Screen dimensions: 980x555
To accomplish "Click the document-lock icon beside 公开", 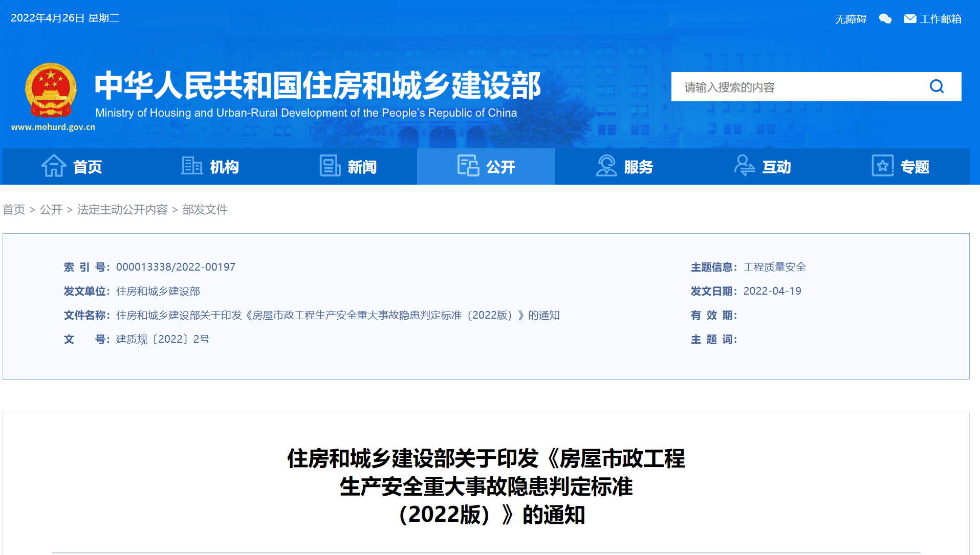I will point(468,166).
